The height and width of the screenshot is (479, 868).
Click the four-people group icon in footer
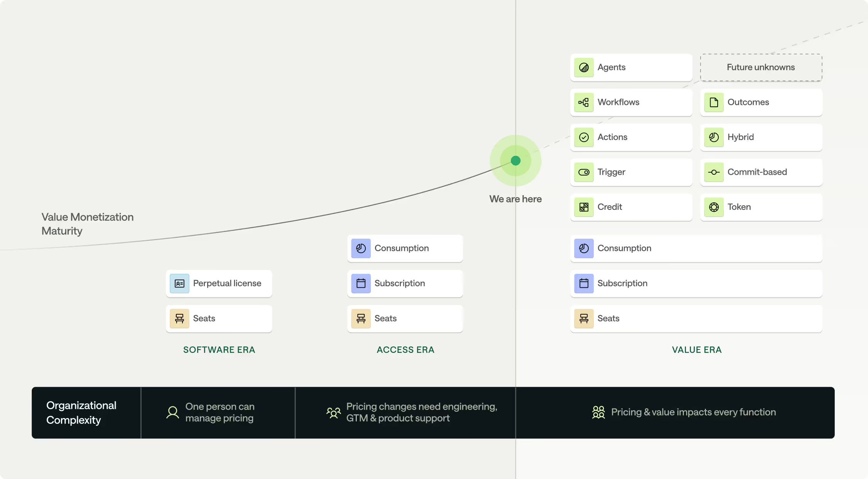[x=598, y=412]
